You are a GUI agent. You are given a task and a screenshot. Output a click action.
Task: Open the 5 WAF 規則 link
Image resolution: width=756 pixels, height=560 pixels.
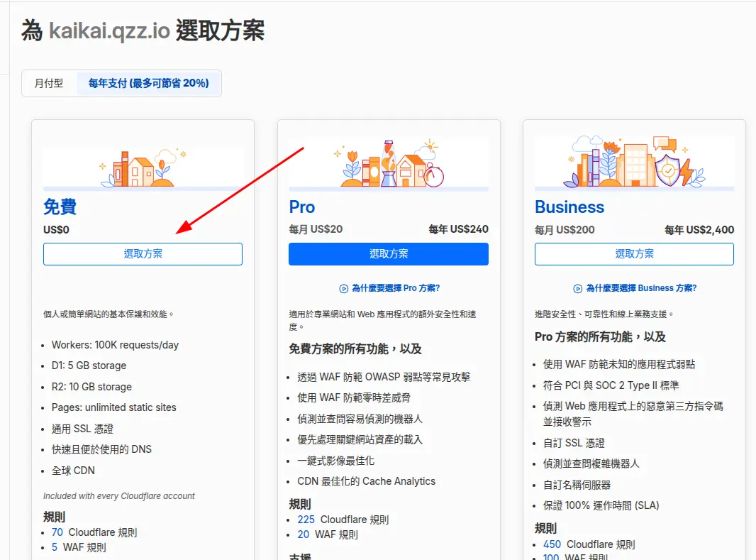click(x=55, y=547)
